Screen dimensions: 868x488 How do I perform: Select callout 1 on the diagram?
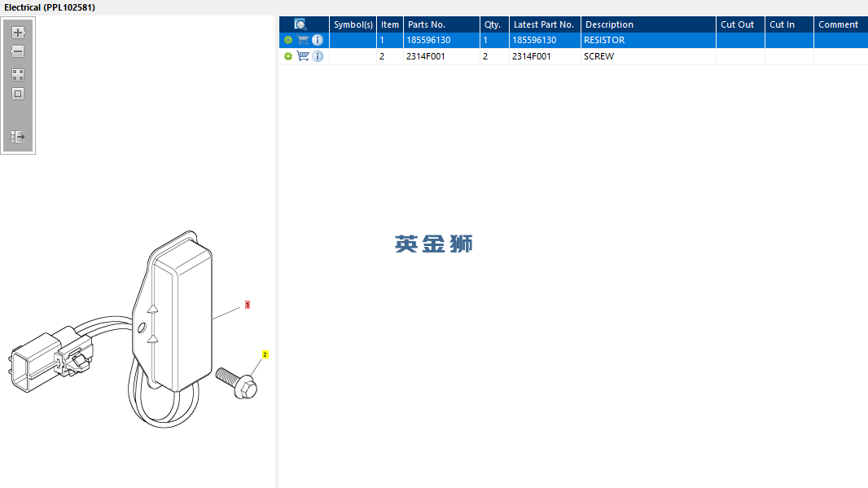(248, 305)
